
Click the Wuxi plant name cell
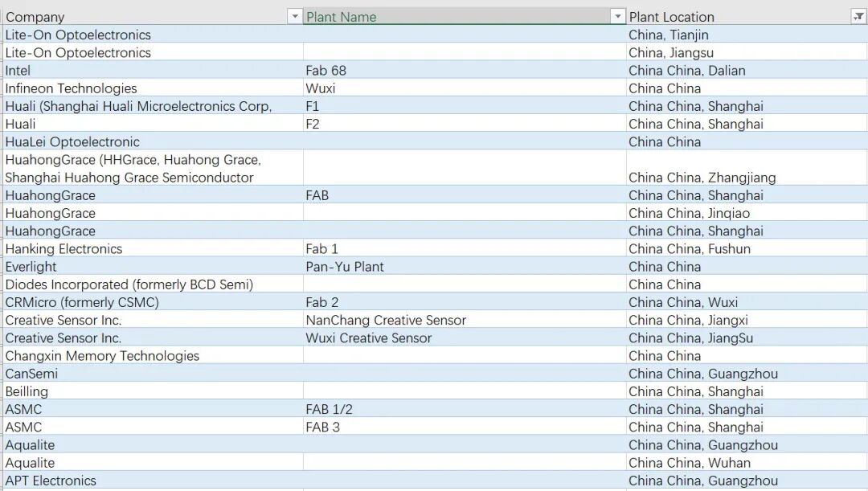click(465, 88)
